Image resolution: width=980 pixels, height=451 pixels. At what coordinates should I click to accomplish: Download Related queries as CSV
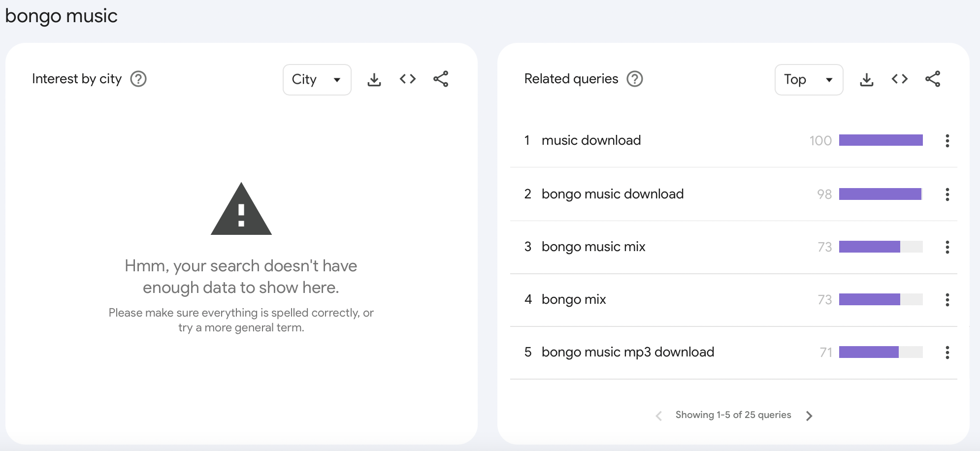pos(866,79)
